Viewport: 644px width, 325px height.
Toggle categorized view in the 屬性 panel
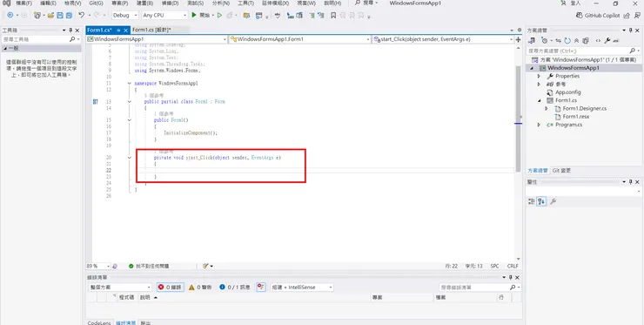[x=532, y=201]
